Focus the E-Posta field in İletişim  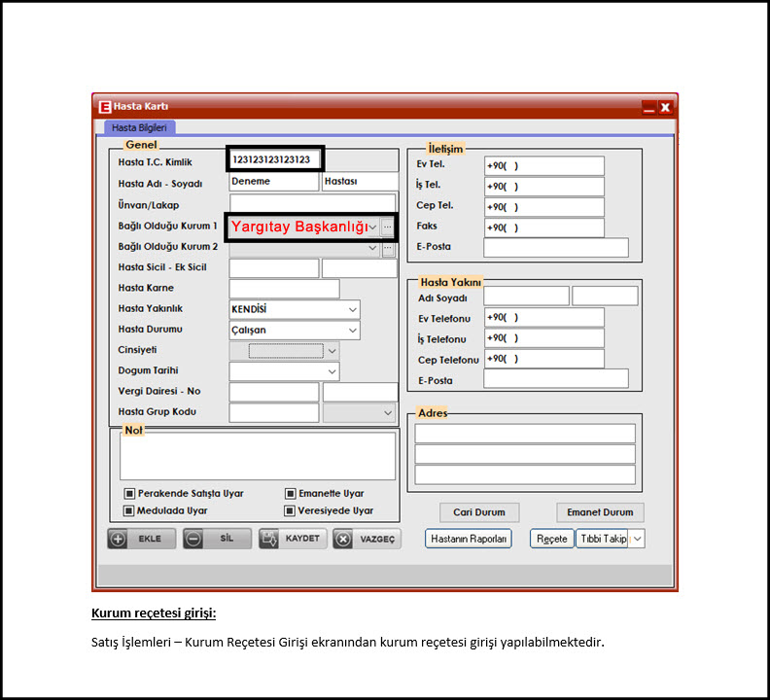[x=556, y=248]
